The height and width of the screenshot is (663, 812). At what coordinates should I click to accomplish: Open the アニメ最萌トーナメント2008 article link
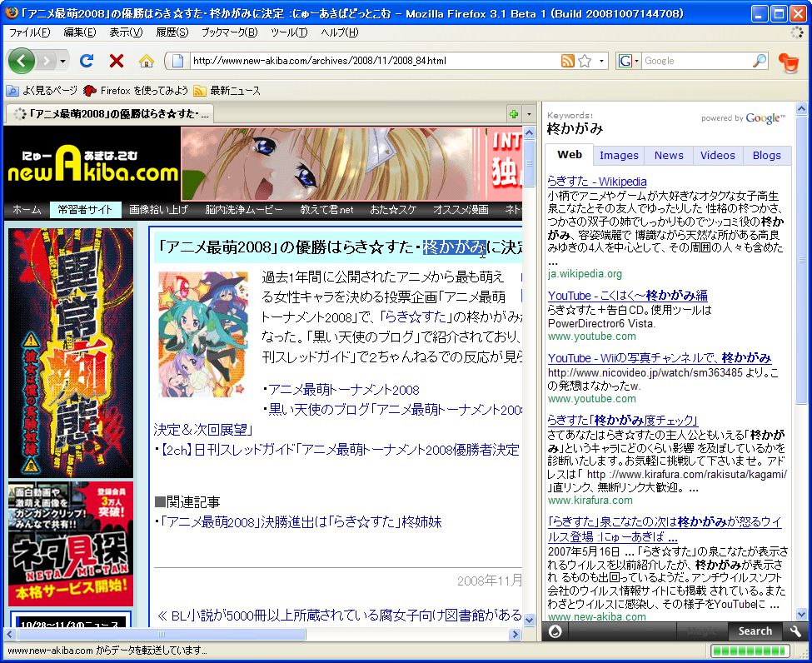coord(344,390)
